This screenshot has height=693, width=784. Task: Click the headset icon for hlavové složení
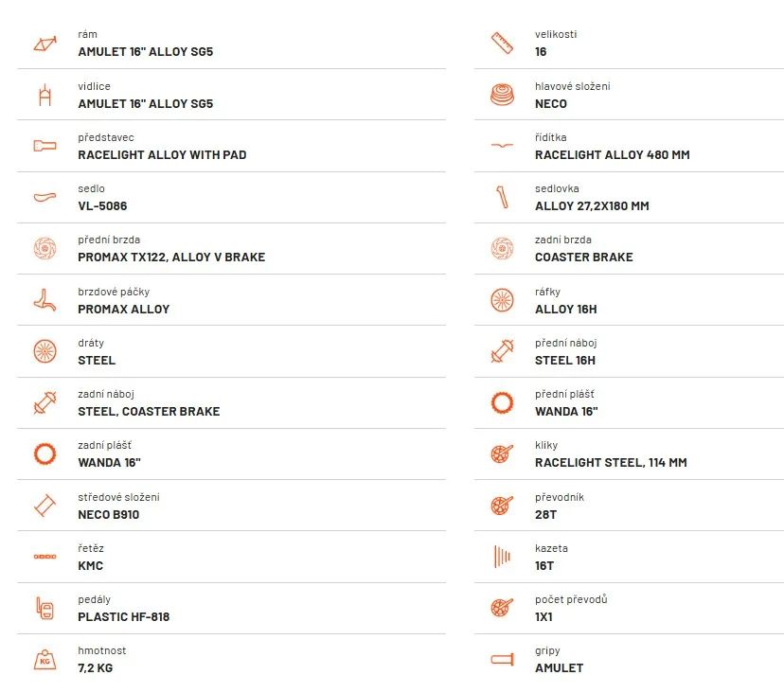click(x=502, y=95)
